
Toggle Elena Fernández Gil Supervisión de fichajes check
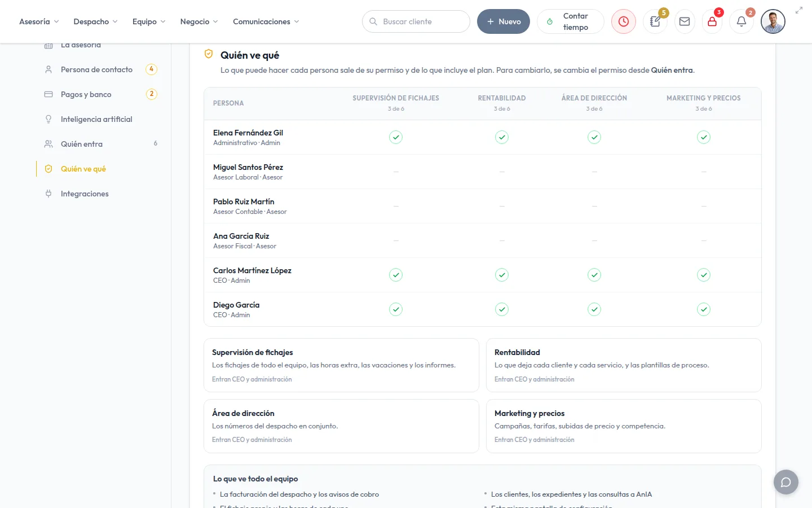[x=396, y=137]
